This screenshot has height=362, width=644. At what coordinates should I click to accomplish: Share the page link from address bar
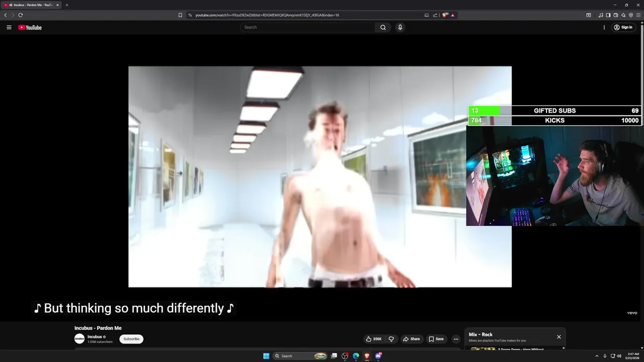(x=435, y=15)
